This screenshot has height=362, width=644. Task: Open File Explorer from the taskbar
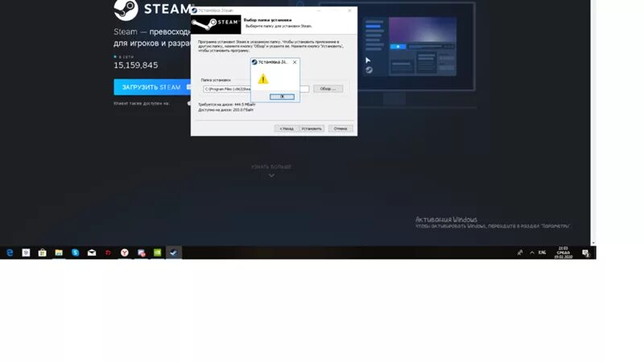[x=59, y=253]
